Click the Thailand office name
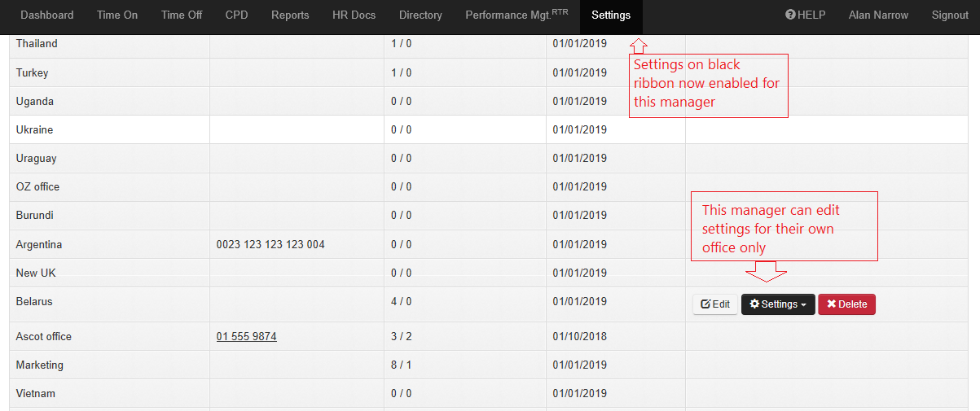 [37, 44]
